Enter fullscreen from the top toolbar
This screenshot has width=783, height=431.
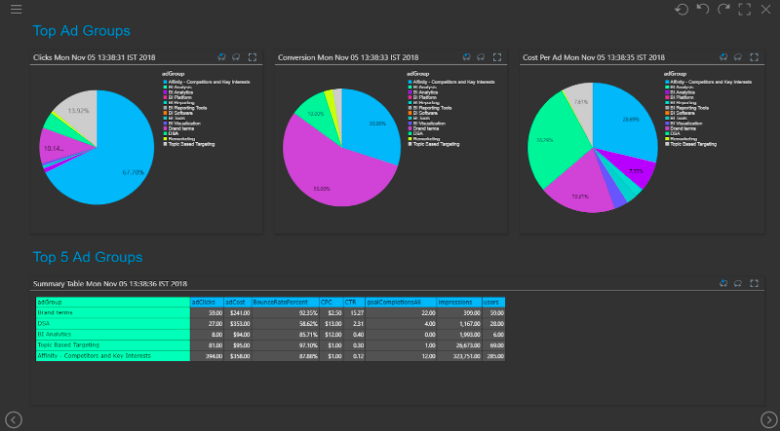(x=744, y=9)
